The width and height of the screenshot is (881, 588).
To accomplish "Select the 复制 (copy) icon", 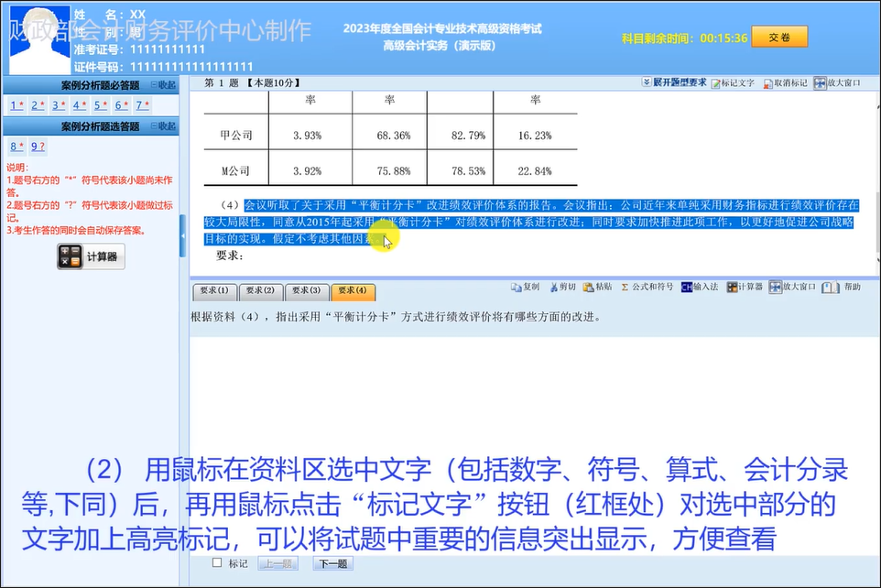I will [528, 288].
